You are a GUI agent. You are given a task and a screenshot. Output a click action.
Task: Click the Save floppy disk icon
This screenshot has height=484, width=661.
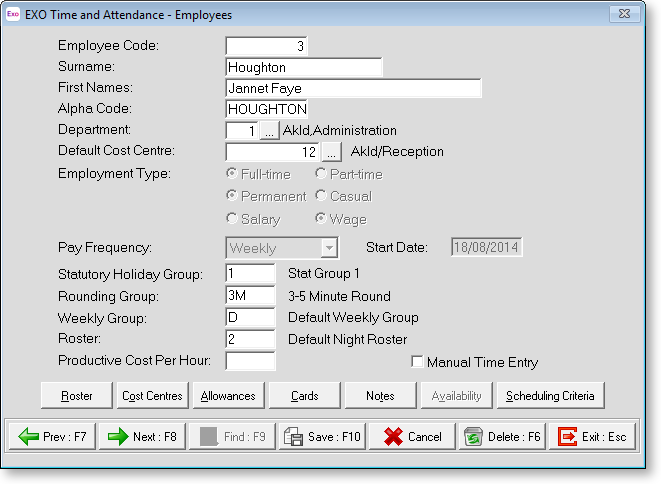pyautogui.click(x=294, y=437)
